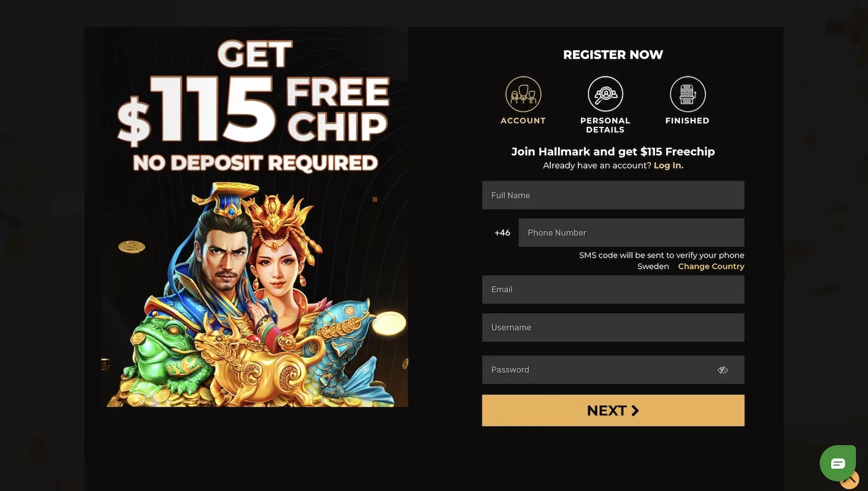This screenshot has width=868, height=491.
Task: Open the +46 country code selector
Action: coord(502,233)
